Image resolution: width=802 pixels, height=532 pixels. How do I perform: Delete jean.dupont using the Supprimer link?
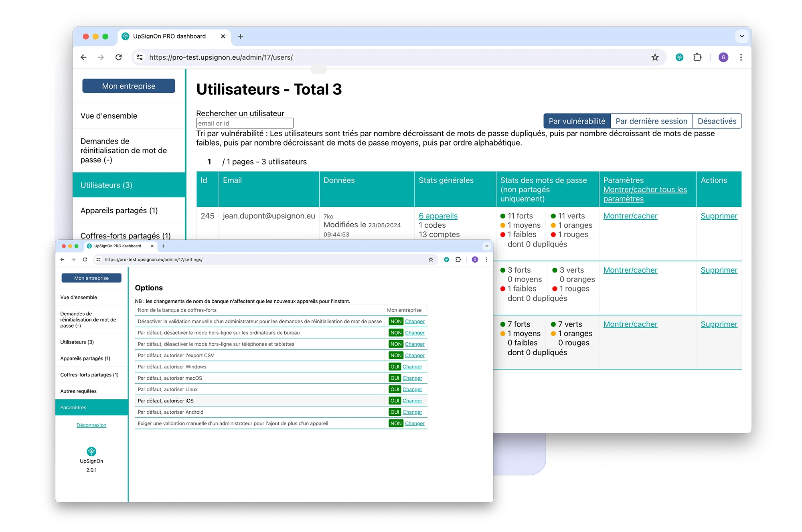pyautogui.click(x=719, y=216)
